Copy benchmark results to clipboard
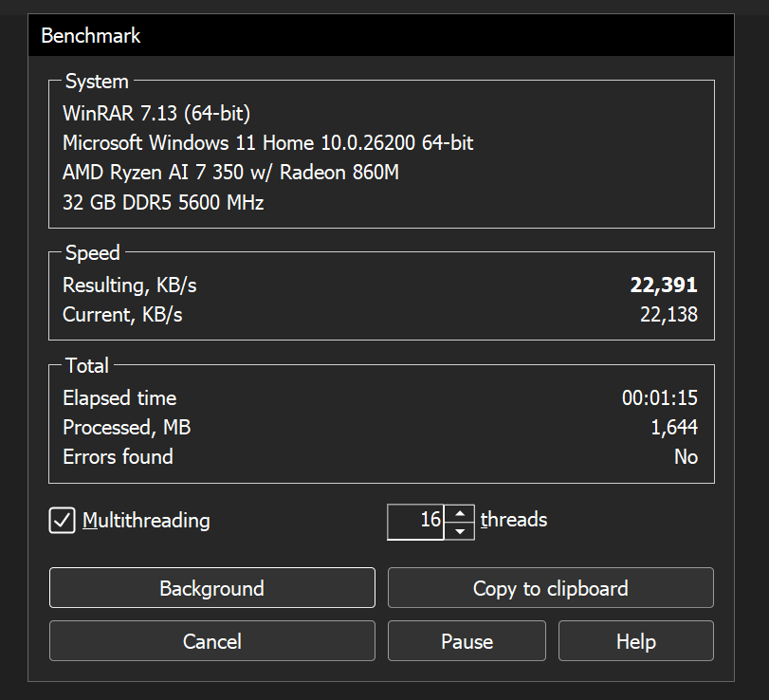The width and height of the screenshot is (769, 700). pos(550,588)
